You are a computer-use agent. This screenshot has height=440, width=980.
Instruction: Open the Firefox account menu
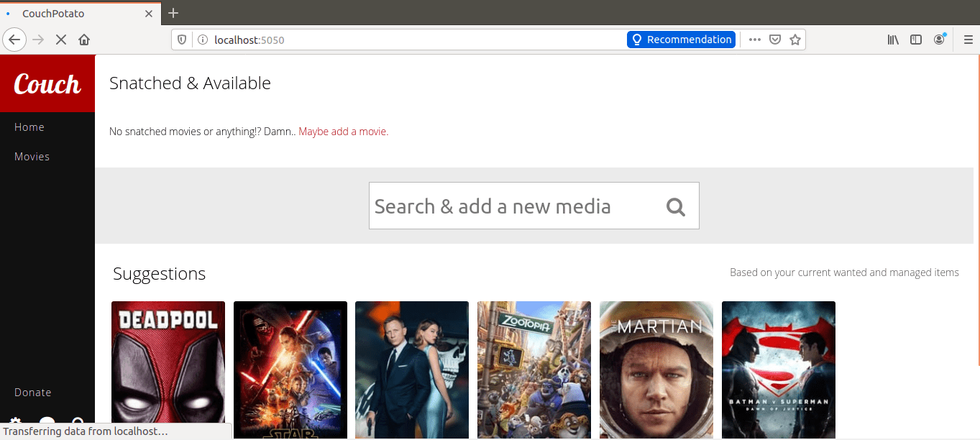point(939,40)
